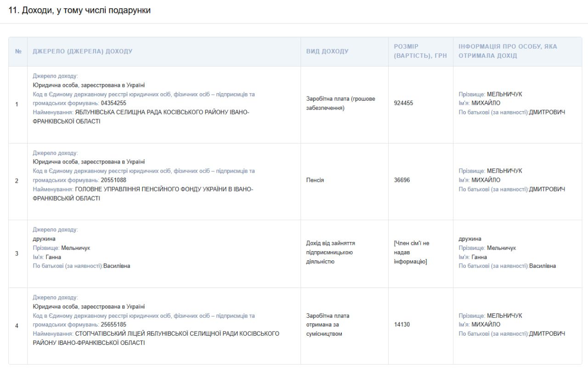Image resolution: width=588 pixels, height=372 pixels.
Task: Select the registry code 20551088
Action: click(113, 180)
